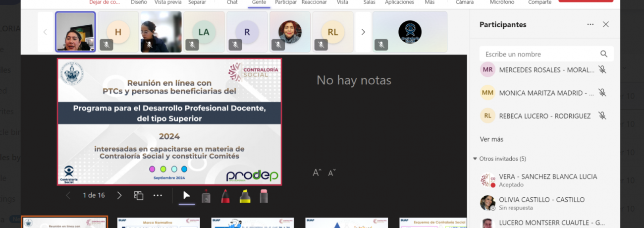Open Participantes panel more options
Viewport: 644px width, 228px height.
pos(590,24)
